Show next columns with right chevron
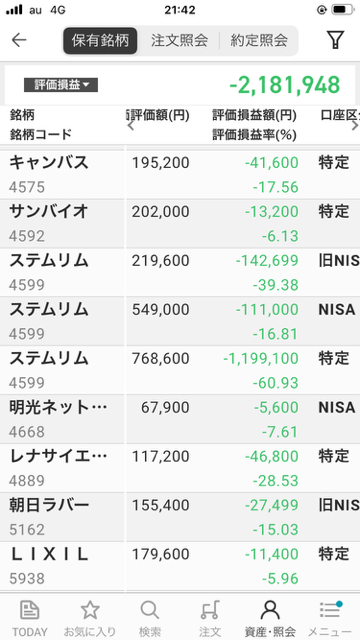This screenshot has width=360, height=640. point(355,126)
